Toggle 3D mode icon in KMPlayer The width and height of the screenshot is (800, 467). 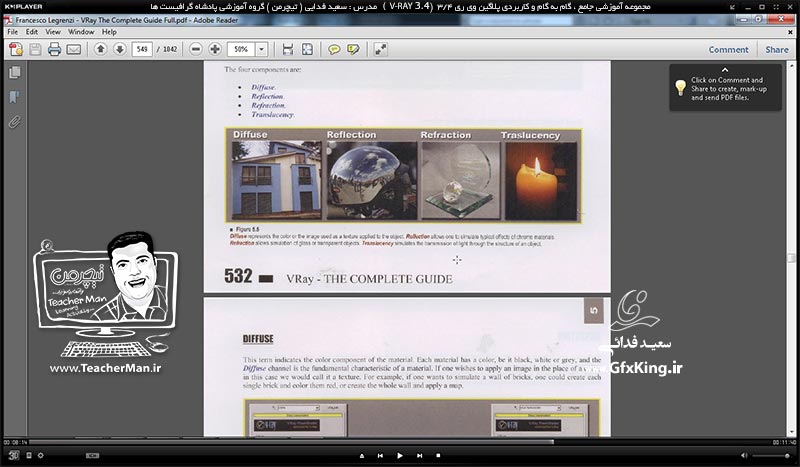14,455
